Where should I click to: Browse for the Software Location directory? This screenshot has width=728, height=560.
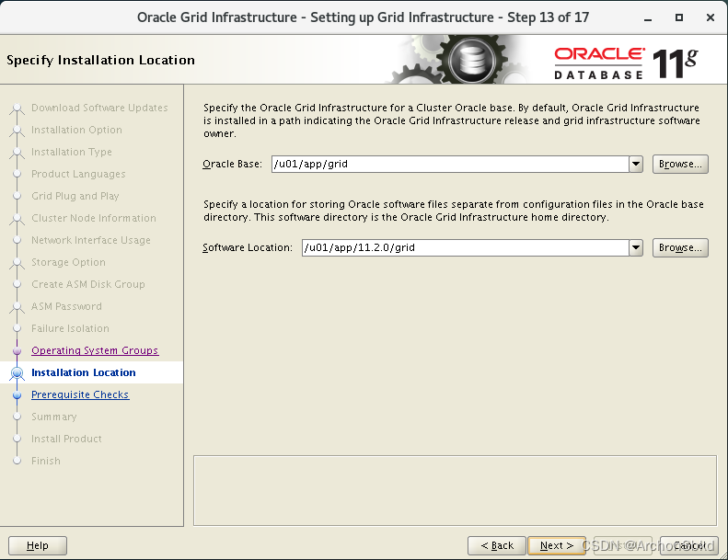(x=680, y=247)
